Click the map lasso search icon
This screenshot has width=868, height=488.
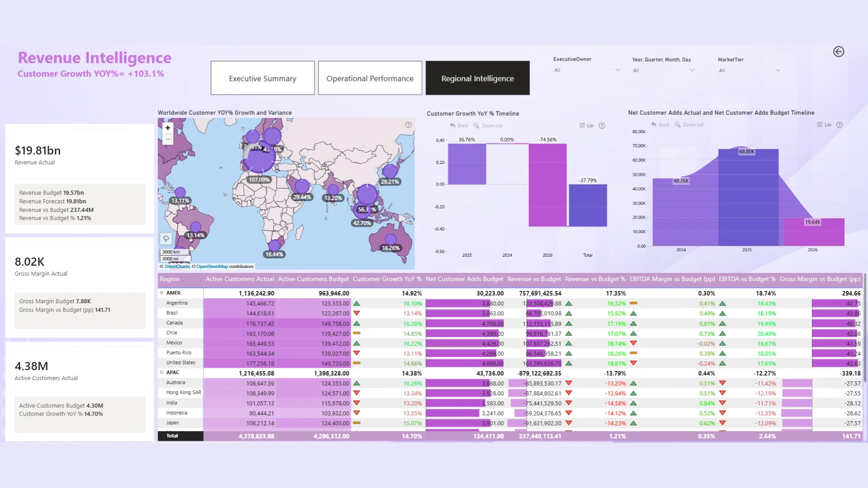[166, 238]
